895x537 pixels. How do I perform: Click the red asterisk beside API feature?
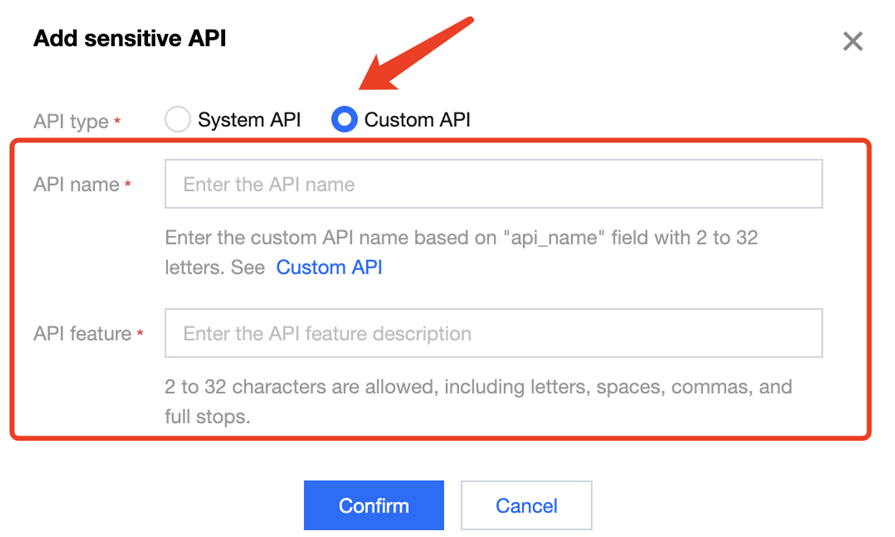click(x=140, y=334)
